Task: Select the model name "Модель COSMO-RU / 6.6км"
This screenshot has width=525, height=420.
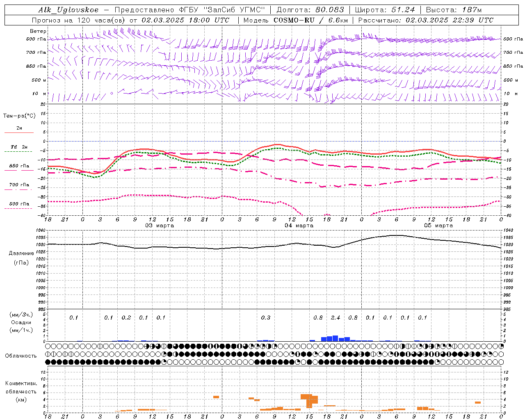Action: 296,20
